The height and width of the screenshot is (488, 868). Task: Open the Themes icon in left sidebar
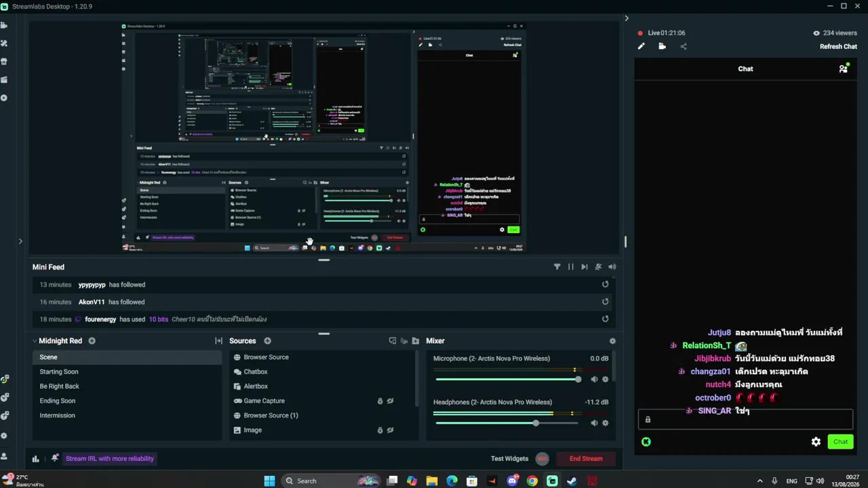(3, 43)
